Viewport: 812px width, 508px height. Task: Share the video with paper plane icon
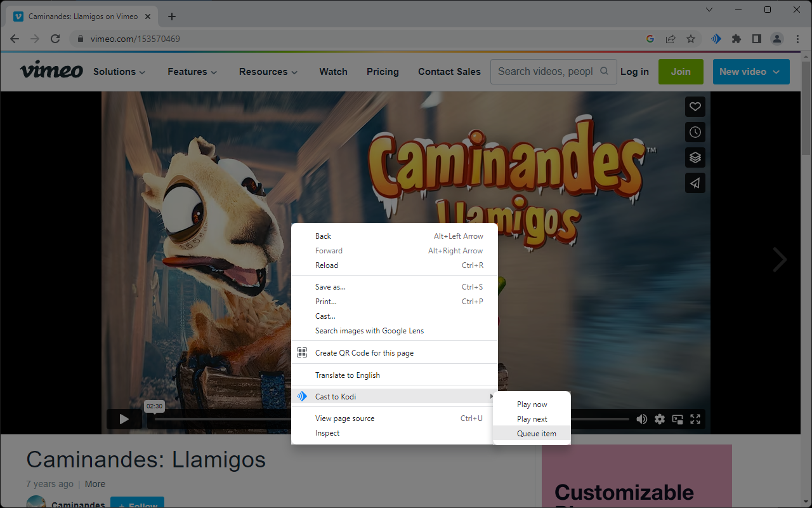(x=695, y=183)
